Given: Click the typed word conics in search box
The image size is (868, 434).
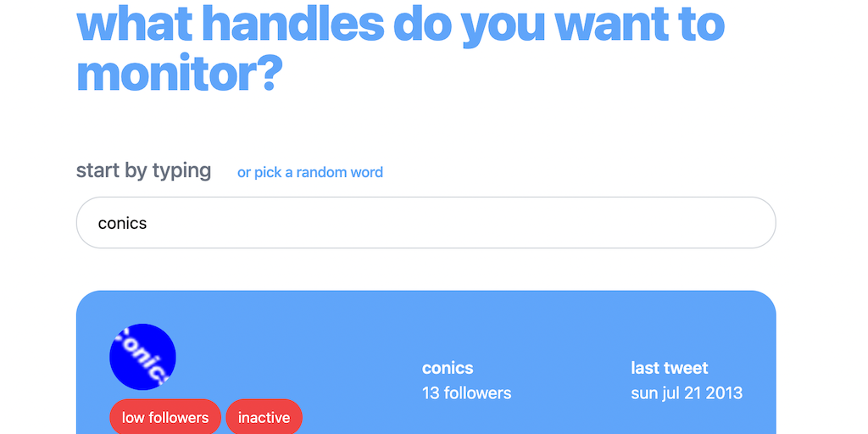Looking at the screenshot, I should coord(123,224).
